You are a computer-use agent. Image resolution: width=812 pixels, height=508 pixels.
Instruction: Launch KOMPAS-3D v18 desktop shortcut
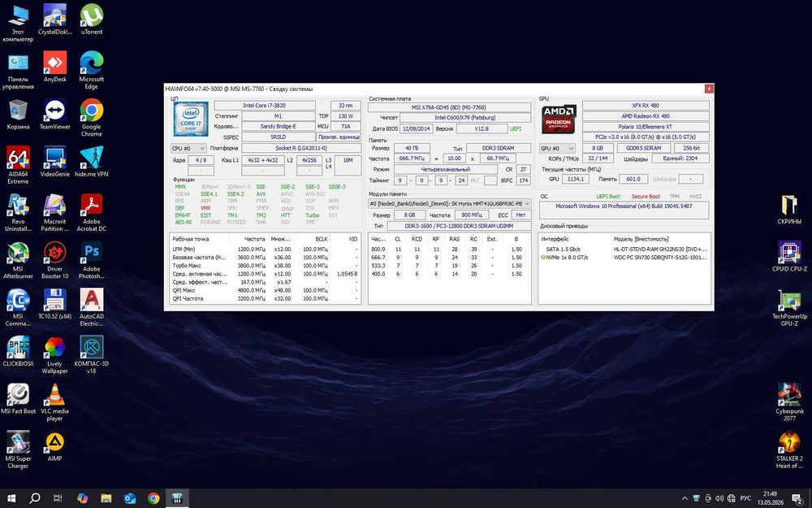coord(92,354)
